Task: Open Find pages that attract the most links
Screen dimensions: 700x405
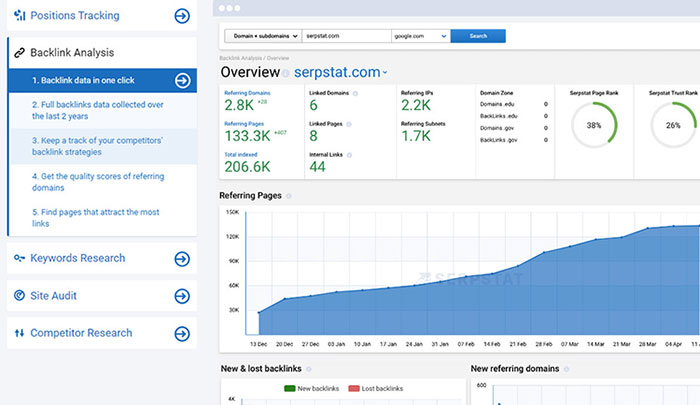Action: tap(95, 218)
